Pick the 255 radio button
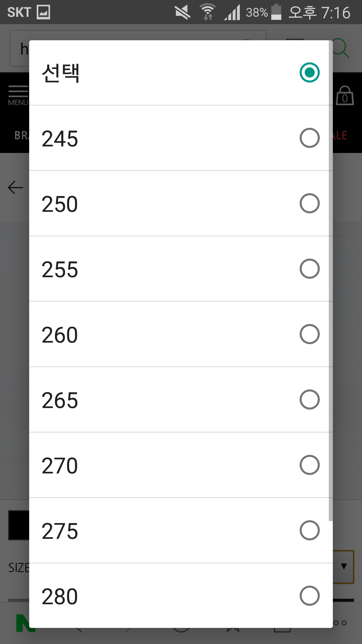Image resolution: width=362 pixels, height=644 pixels. (x=309, y=269)
